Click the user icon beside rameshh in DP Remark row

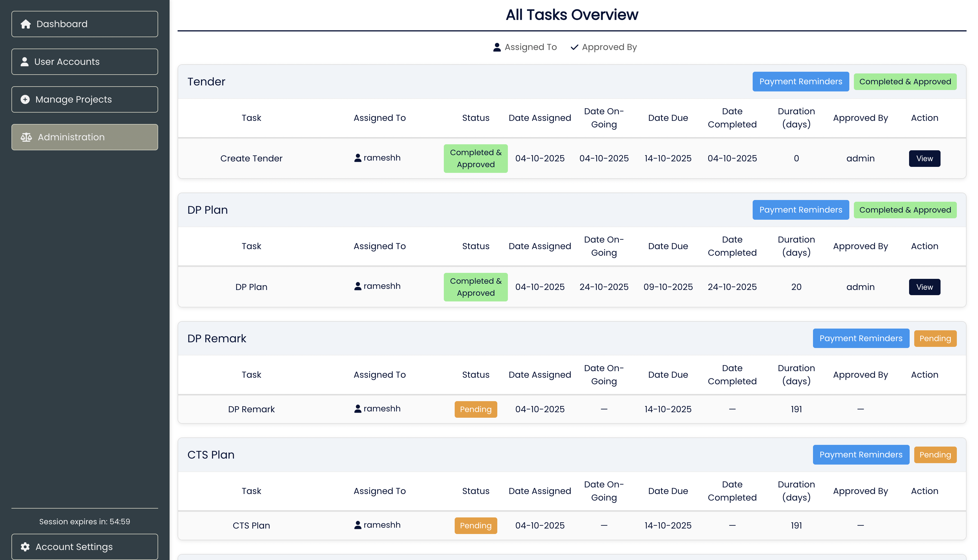pos(358,409)
